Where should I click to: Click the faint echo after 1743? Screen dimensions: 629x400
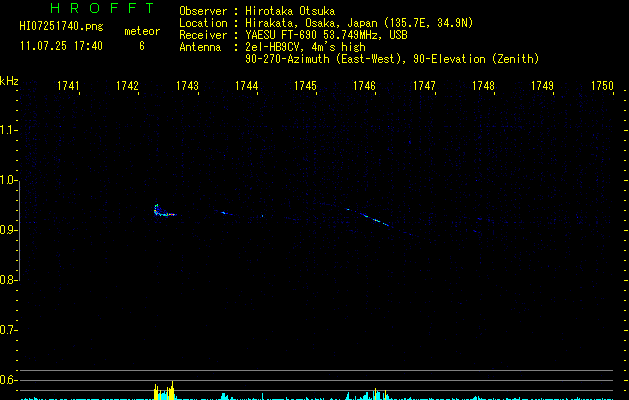point(226,213)
